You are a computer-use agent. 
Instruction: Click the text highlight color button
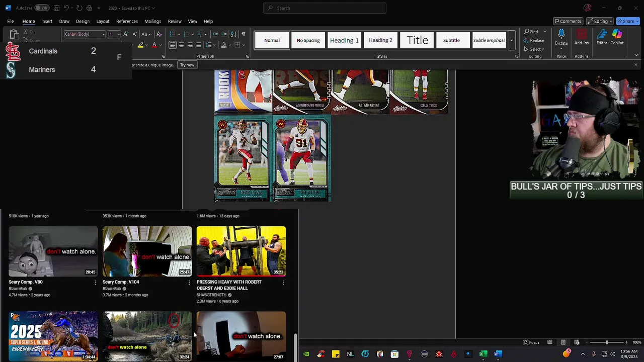[140, 45]
